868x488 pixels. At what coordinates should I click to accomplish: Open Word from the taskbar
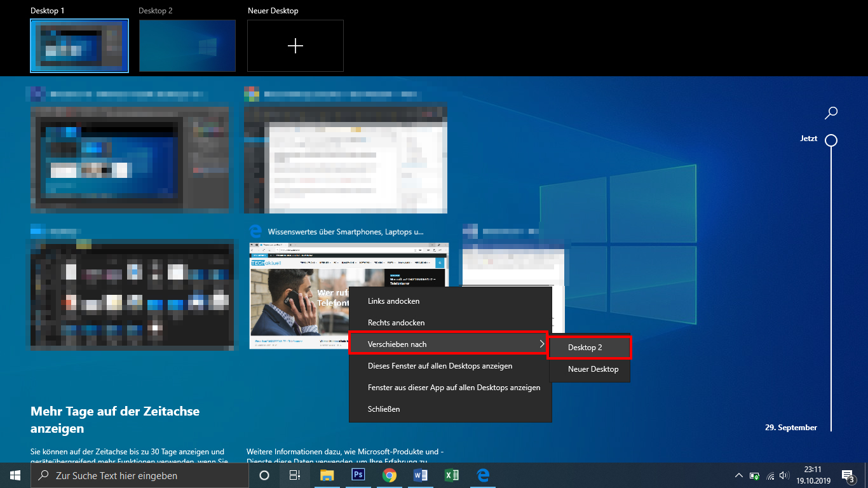point(420,475)
